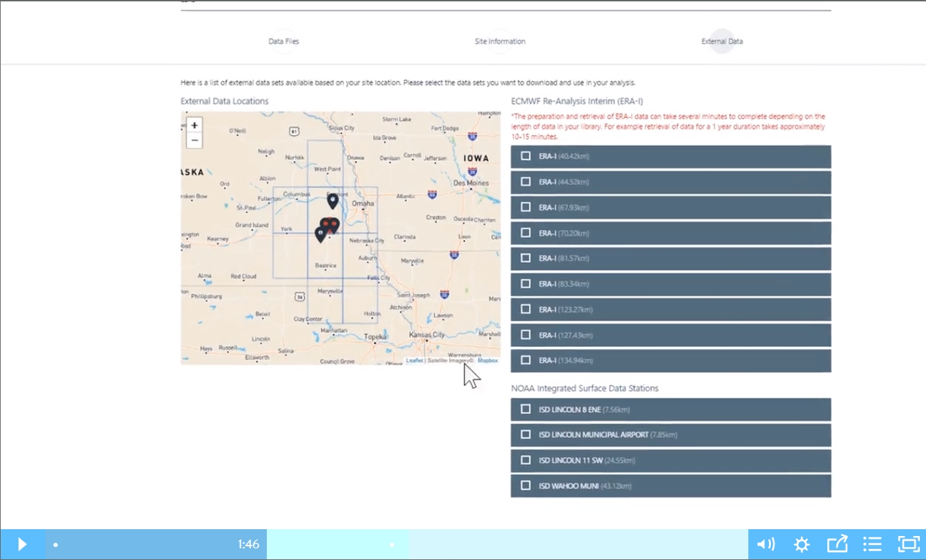This screenshot has height=560, width=926.
Task: Click Sioux City label on the map
Action: point(341,128)
